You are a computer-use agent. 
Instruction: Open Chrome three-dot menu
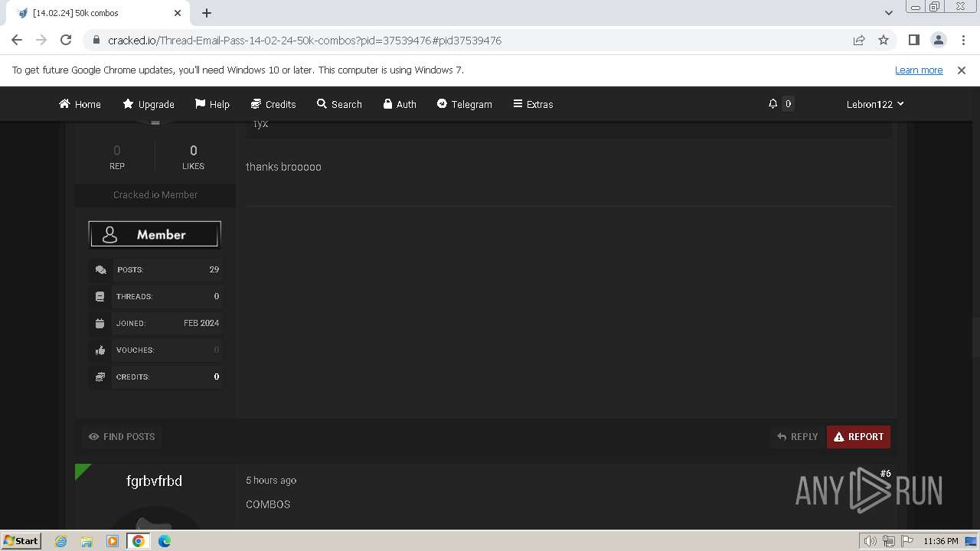962,40
